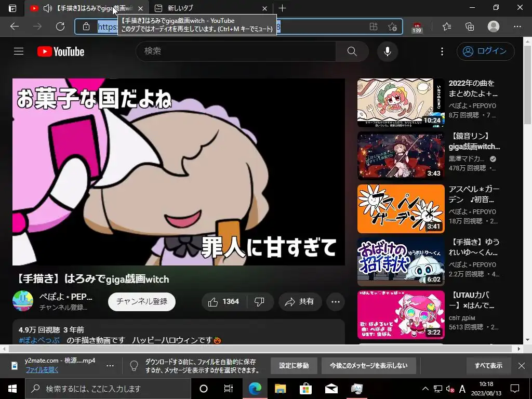The image size is (532, 399).
Task: Click the taskbar search box
Action: 108,389
